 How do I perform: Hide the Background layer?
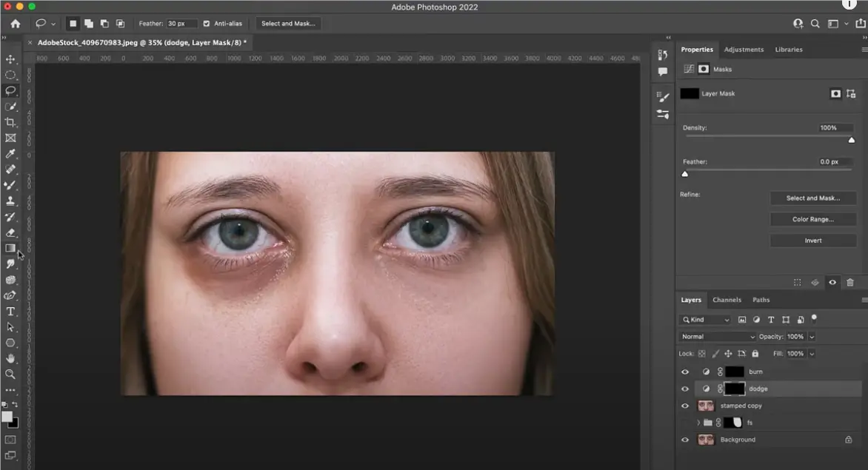click(x=685, y=440)
